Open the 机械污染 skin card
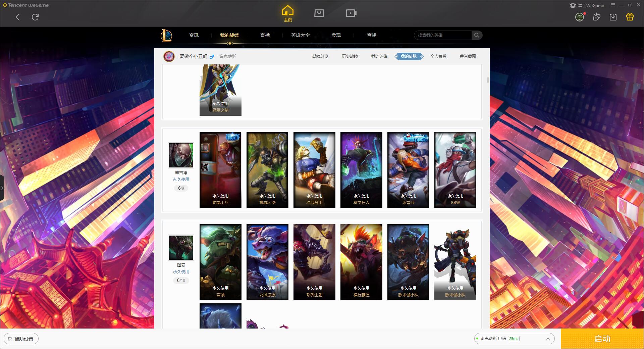Image resolution: width=644 pixels, height=349 pixels. (x=267, y=170)
